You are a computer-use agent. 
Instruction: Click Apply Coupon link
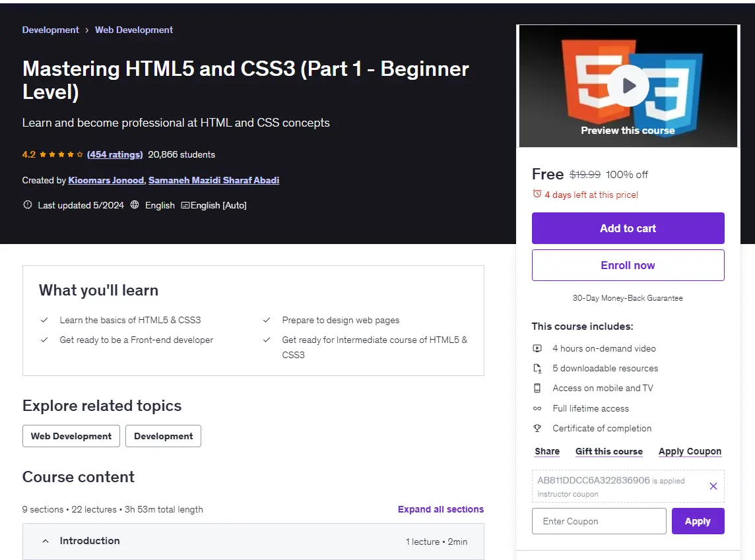pyautogui.click(x=690, y=451)
